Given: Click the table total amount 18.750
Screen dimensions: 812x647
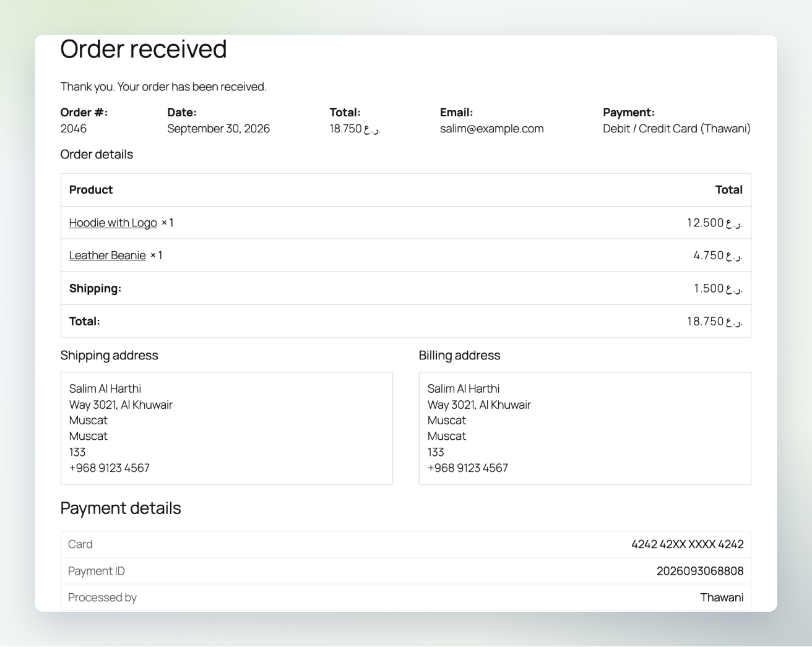Looking at the screenshot, I should coord(714,321).
